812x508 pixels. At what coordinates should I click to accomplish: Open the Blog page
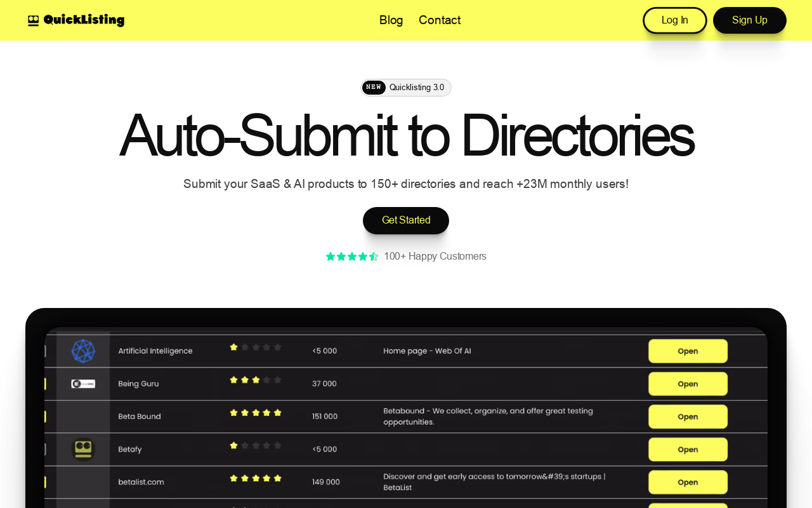(391, 20)
